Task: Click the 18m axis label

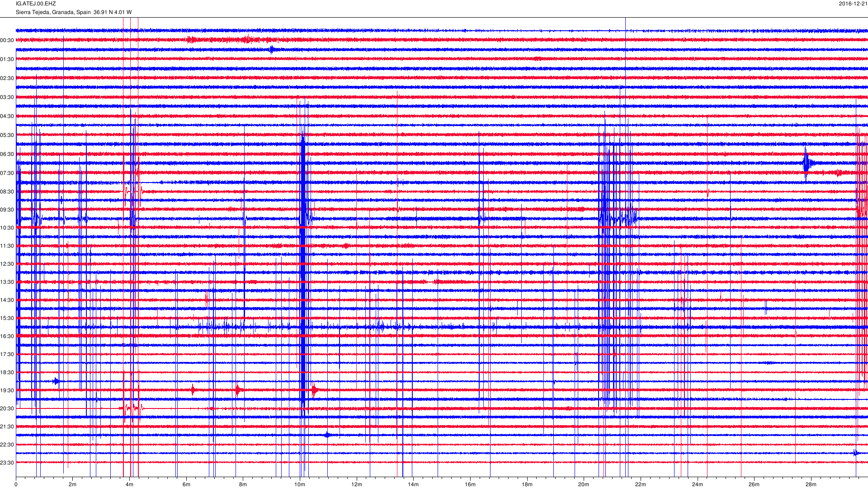Action: (527, 484)
